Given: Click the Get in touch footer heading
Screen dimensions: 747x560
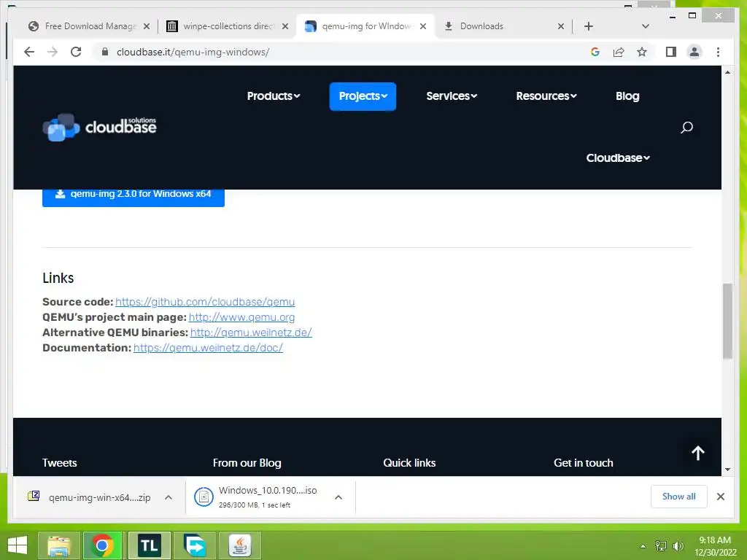Looking at the screenshot, I should pyautogui.click(x=583, y=463).
